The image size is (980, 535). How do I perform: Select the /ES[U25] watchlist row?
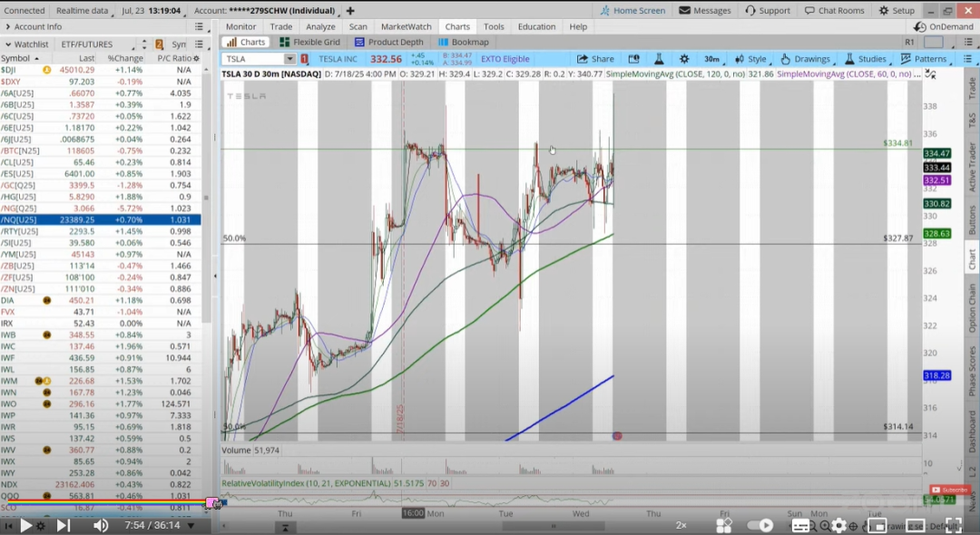[101, 173]
